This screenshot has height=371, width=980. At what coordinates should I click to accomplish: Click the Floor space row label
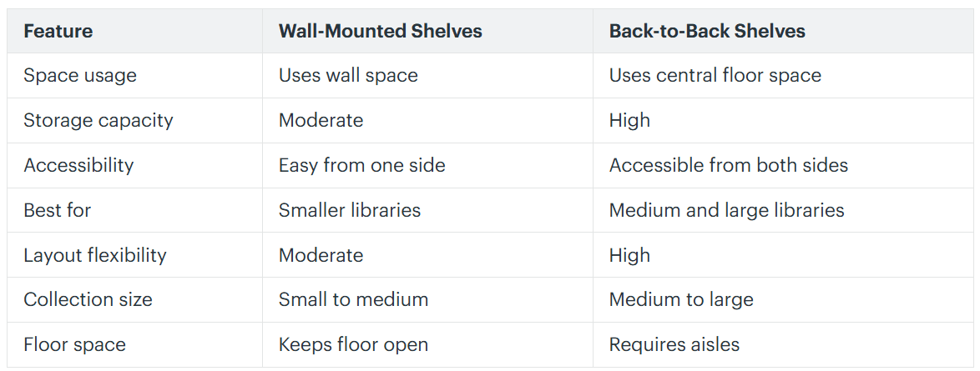(75, 344)
